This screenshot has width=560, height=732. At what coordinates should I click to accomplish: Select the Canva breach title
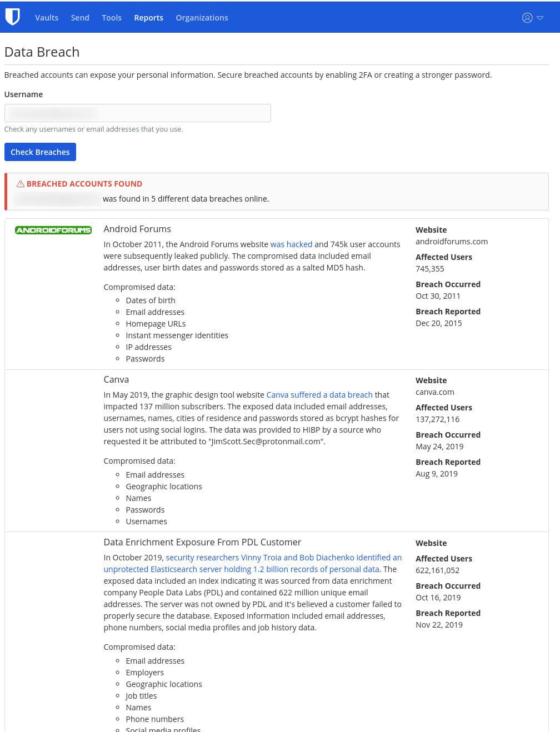click(x=116, y=379)
